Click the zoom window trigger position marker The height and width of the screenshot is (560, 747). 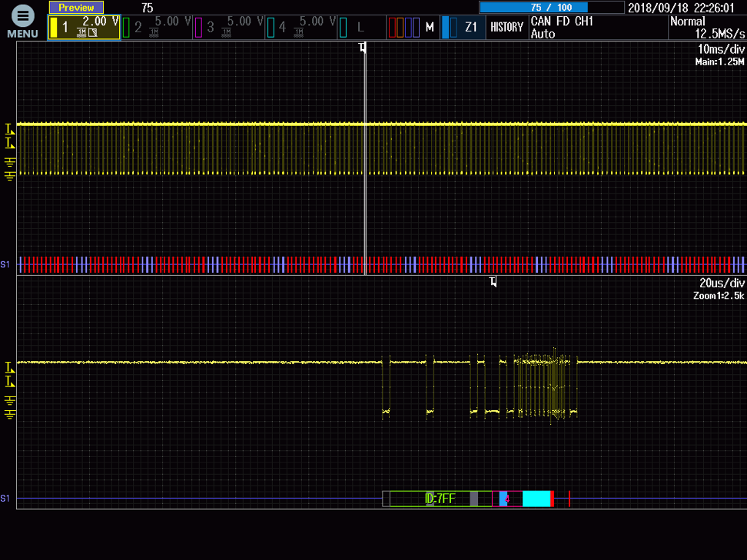[x=493, y=282]
